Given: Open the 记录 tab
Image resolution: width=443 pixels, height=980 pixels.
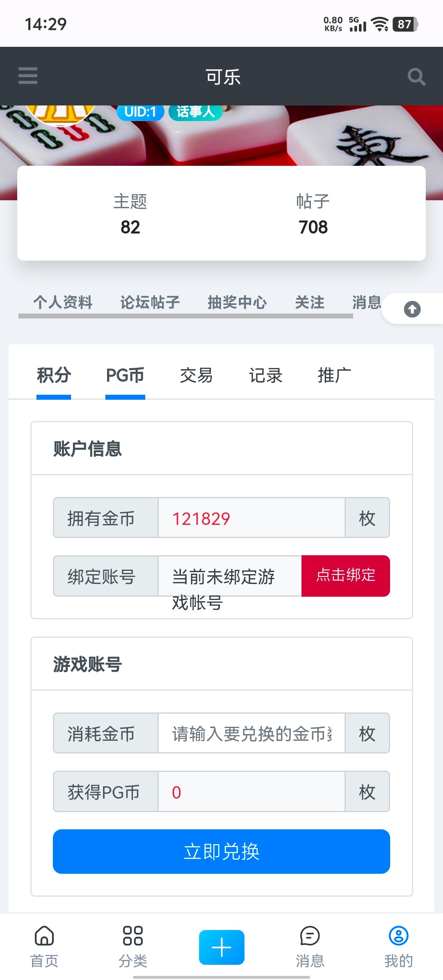Looking at the screenshot, I should pos(265,376).
